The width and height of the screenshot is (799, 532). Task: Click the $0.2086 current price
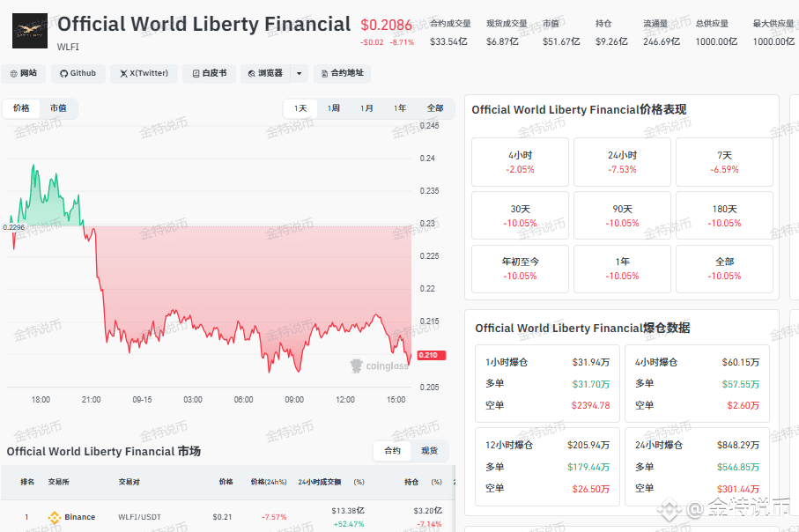[386, 25]
